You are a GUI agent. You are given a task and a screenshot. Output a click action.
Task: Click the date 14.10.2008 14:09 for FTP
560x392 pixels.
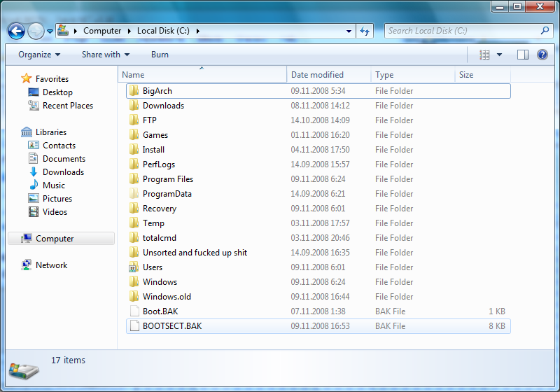click(320, 120)
